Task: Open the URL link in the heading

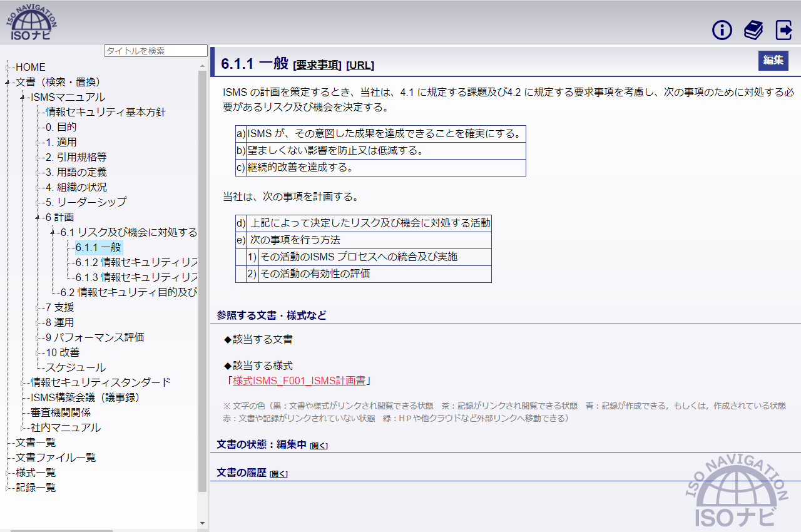Action: coord(360,64)
